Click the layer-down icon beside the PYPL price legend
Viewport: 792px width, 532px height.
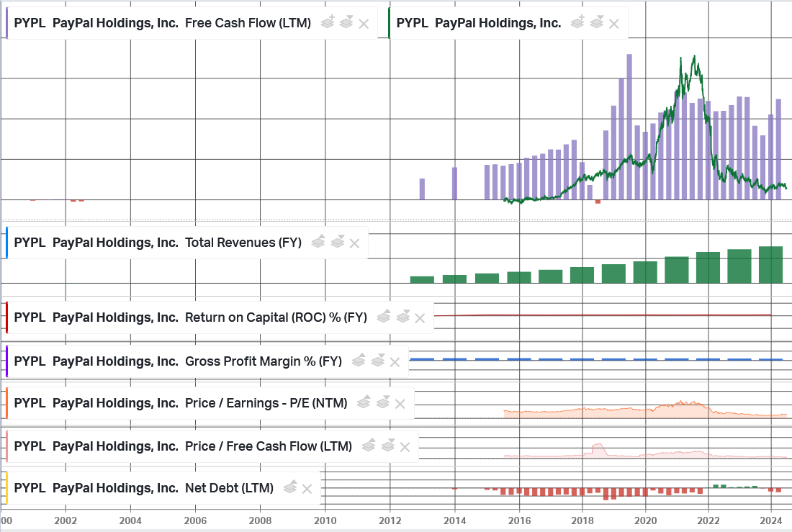point(596,22)
